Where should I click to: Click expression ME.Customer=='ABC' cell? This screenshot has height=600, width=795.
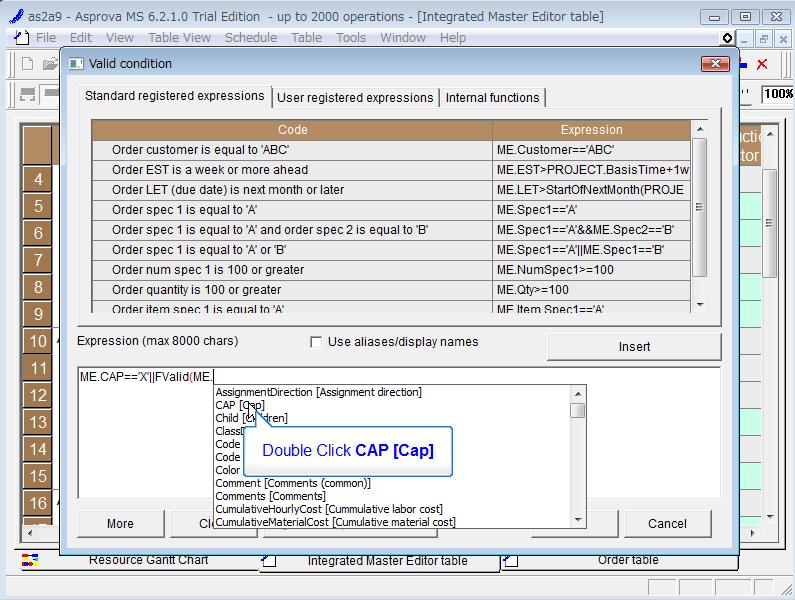pyautogui.click(x=591, y=150)
